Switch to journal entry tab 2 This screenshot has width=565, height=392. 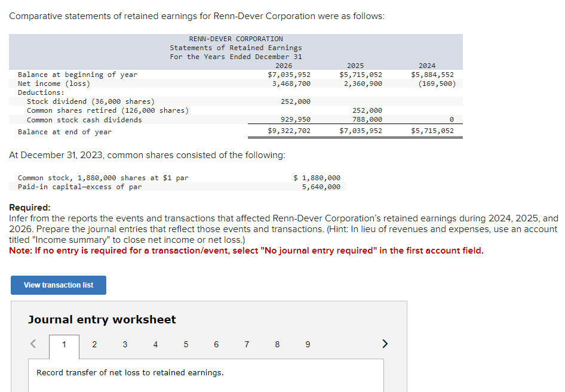[x=94, y=345]
